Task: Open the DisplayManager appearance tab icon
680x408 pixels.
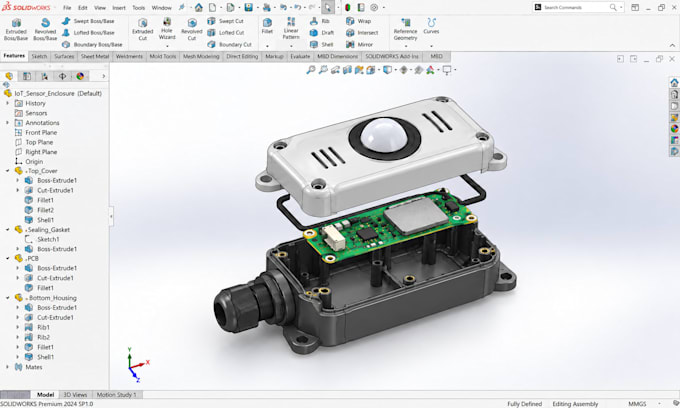Action: [80, 76]
